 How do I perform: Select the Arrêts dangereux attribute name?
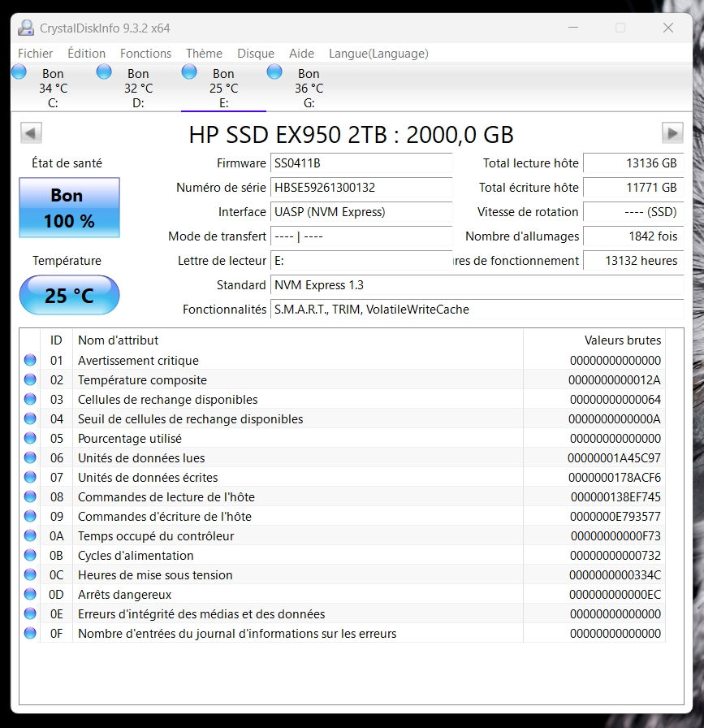125,595
